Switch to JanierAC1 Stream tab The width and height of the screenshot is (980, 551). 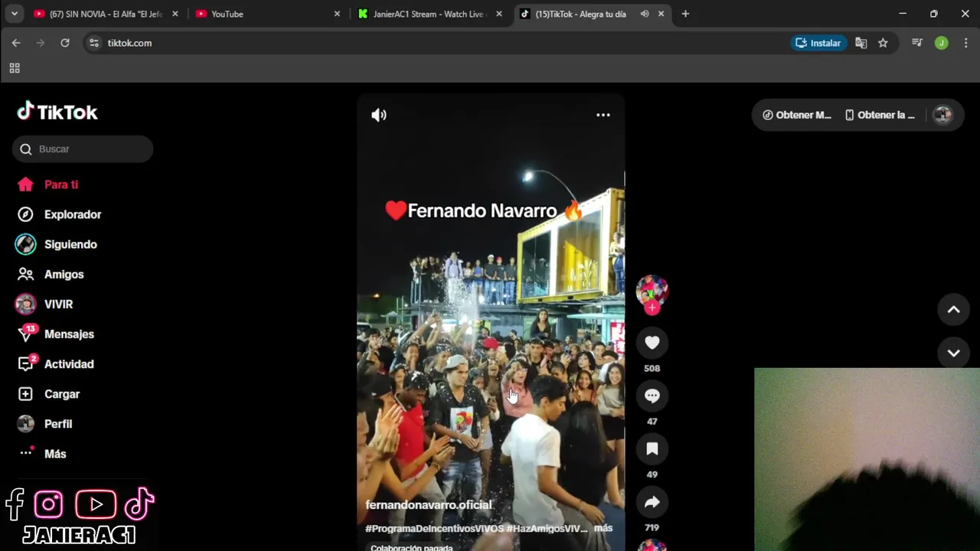tap(427, 14)
